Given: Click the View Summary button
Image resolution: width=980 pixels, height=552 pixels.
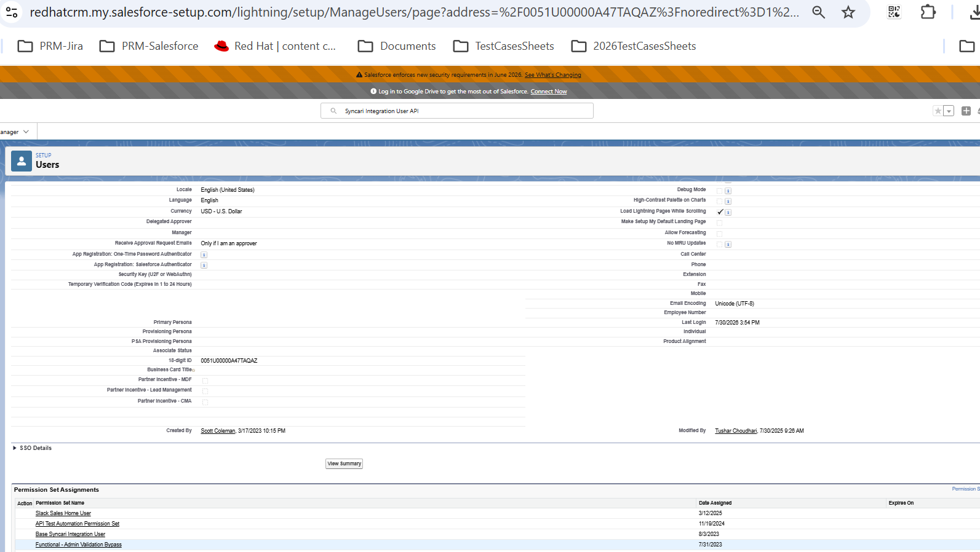Looking at the screenshot, I should coord(345,464).
